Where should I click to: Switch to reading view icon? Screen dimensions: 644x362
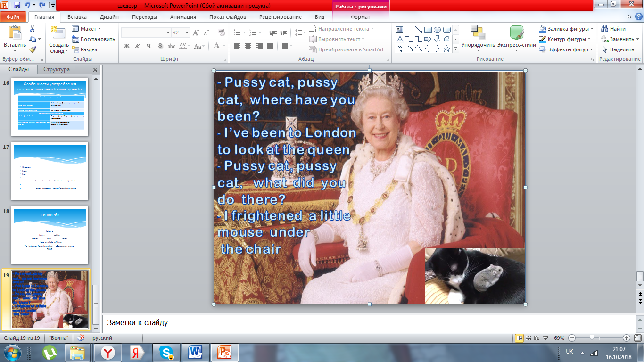point(537,338)
